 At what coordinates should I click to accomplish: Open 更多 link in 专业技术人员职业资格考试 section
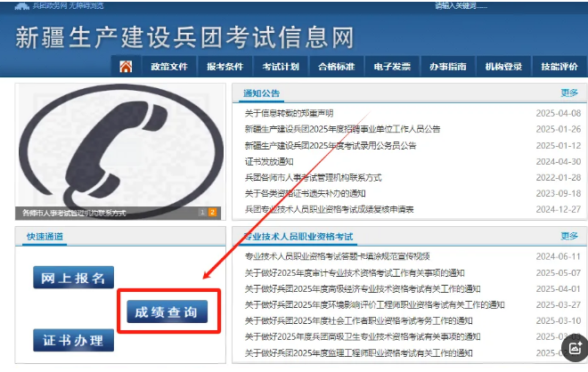[x=569, y=236]
